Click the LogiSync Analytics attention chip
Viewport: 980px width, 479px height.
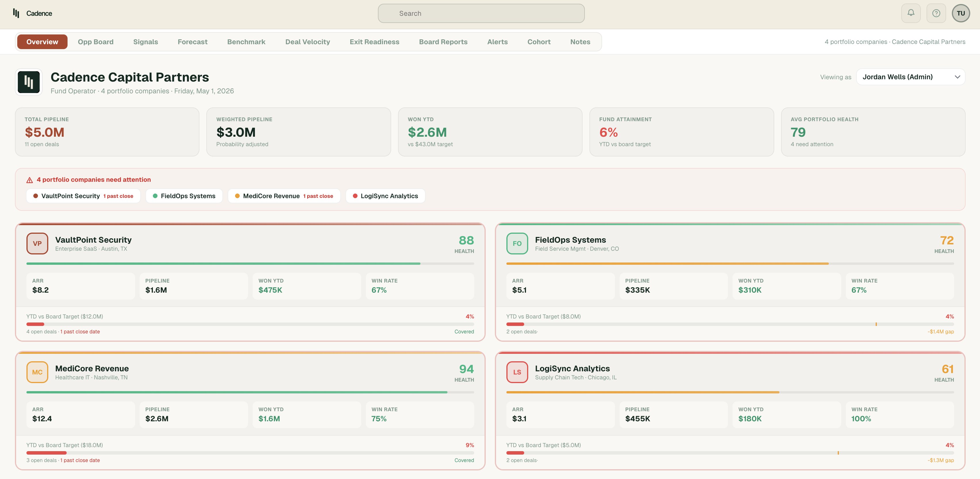(385, 196)
